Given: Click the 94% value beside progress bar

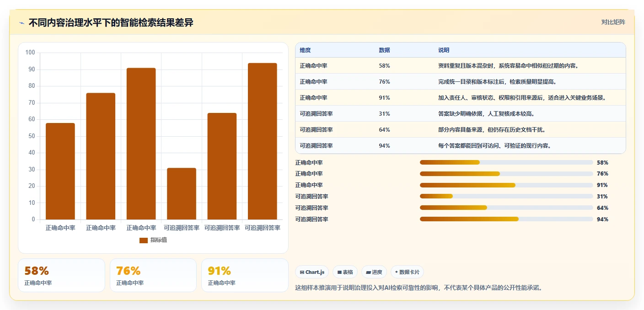Looking at the screenshot, I should pyautogui.click(x=602, y=219).
